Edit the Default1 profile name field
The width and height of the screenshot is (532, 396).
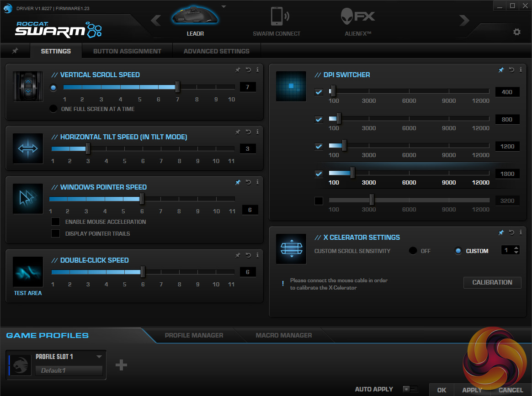[69, 370]
